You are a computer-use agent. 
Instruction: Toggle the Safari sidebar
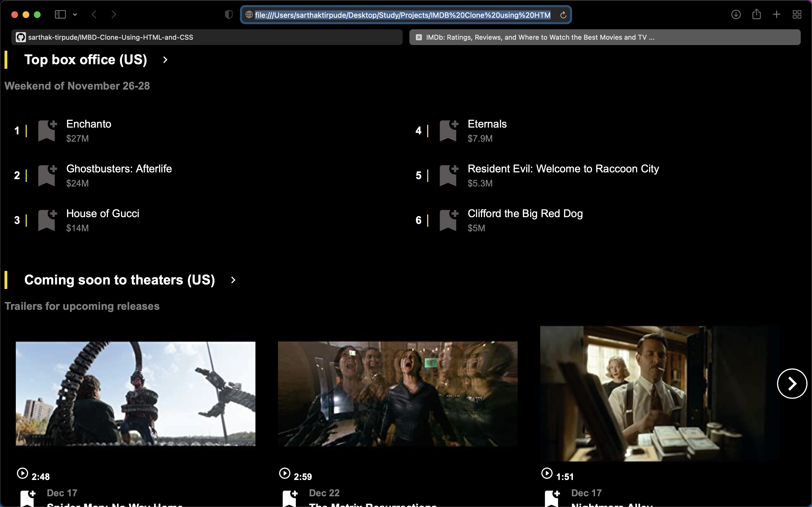[x=60, y=14]
